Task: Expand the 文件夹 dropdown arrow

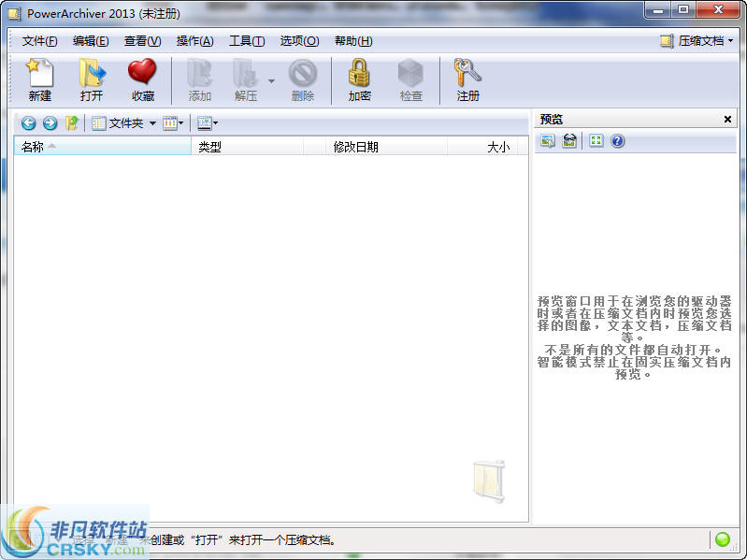Action: [152, 123]
